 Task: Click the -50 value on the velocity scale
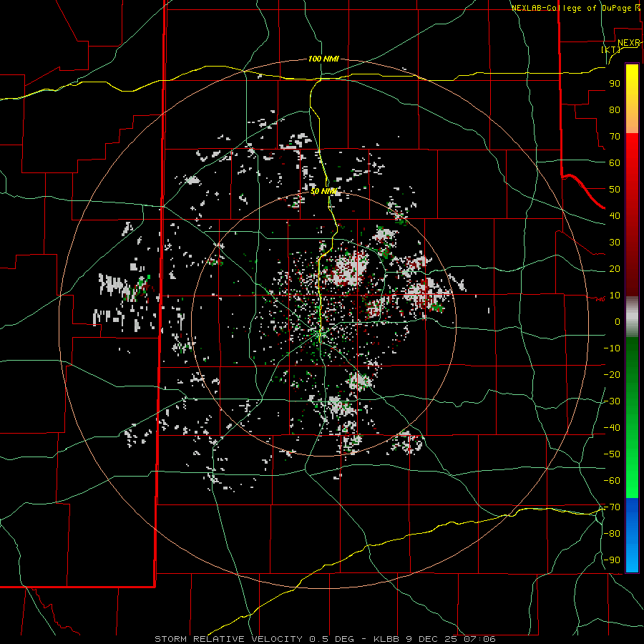point(612,454)
